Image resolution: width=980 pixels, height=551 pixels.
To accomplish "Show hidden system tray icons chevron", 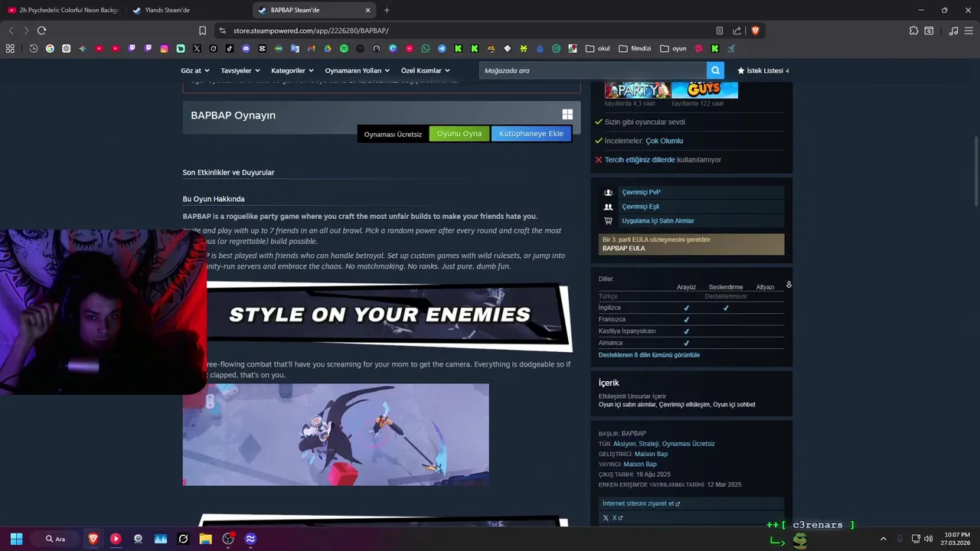I will click(883, 539).
